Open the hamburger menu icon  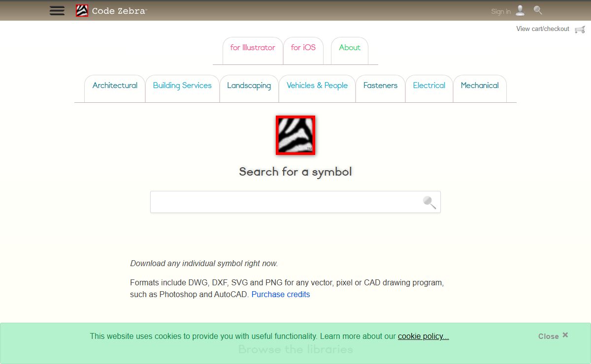pyautogui.click(x=57, y=10)
